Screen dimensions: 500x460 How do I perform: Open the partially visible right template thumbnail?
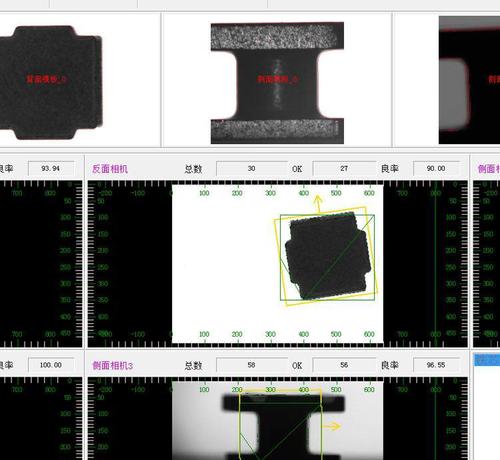click(x=469, y=80)
